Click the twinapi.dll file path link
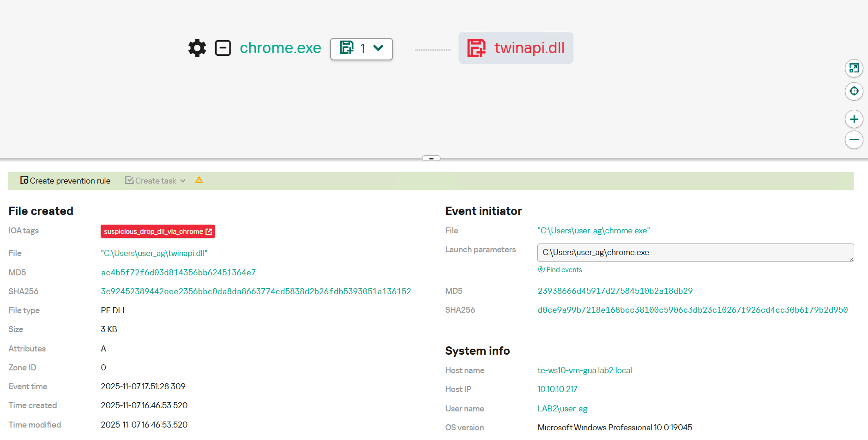The height and width of the screenshot is (440, 868). point(154,253)
